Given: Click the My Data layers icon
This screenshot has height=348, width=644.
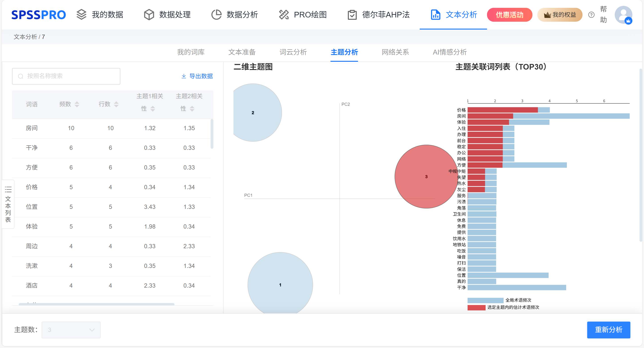Looking at the screenshot, I should click(81, 15).
